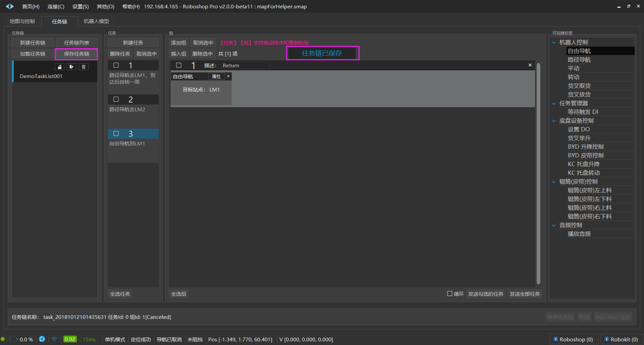Enable the 循环 loop checkbox
This screenshot has height=345, width=644.
(x=450, y=294)
